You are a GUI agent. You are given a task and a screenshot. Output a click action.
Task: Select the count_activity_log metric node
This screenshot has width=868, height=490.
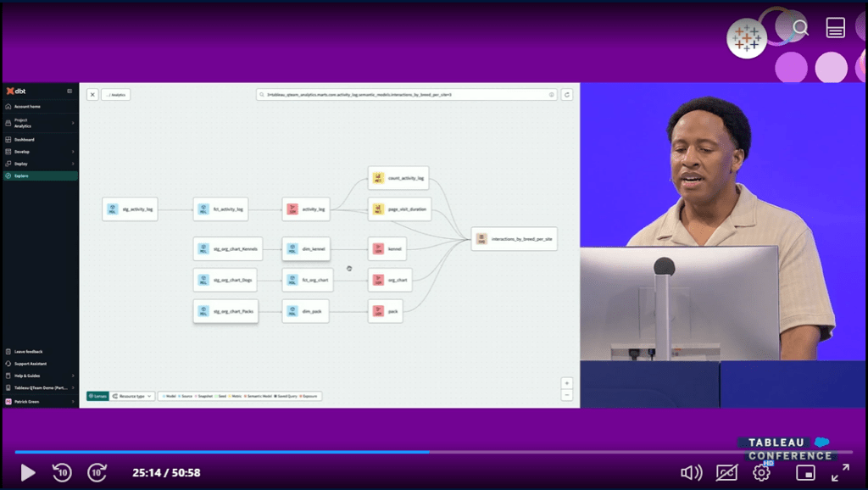click(399, 177)
